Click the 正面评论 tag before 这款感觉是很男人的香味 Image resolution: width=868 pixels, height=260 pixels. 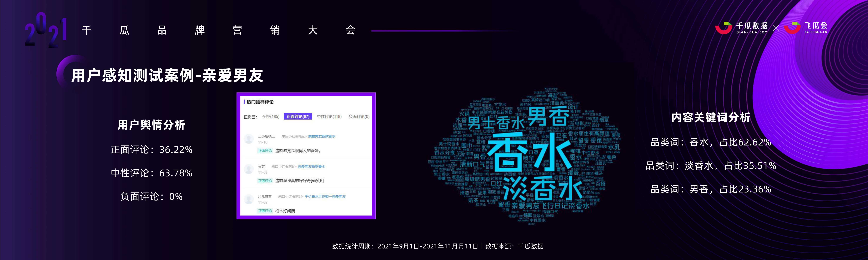[265, 151]
